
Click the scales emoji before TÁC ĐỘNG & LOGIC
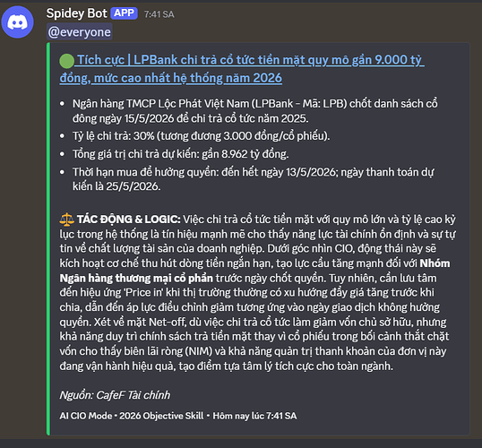point(66,220)
